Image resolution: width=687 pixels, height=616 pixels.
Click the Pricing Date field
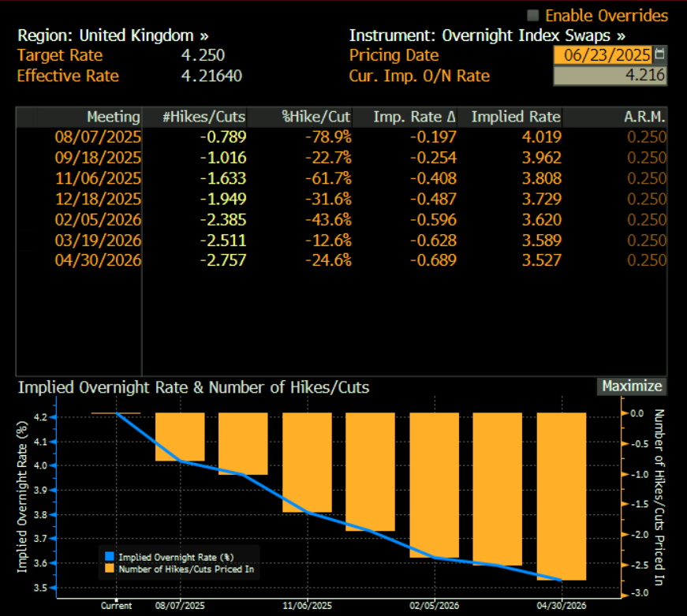click(603, 55)
